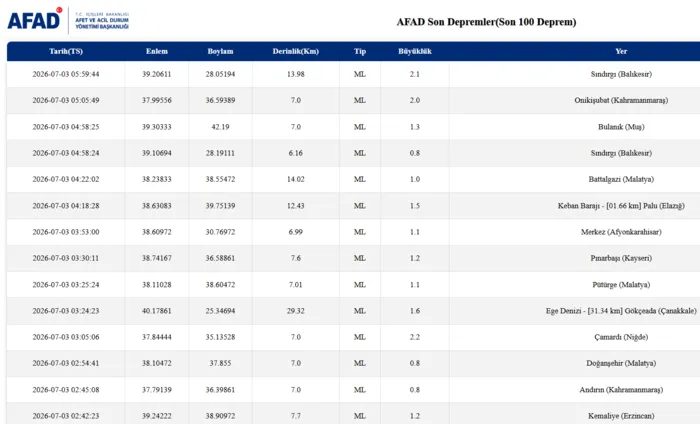Select magnitude value 2.0
This screenshot has height=424, width=700.
pyautogui.click(x=415, y=100)
